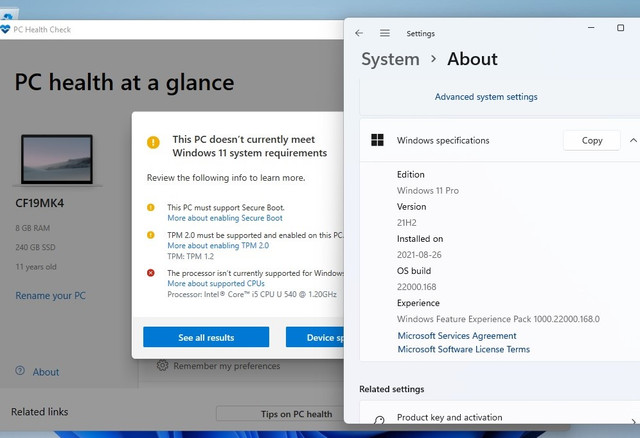This screenshot has height=438, width=640.
Task: Click the key icon beside Product key and activation
Action: click(x=379, y=419)
